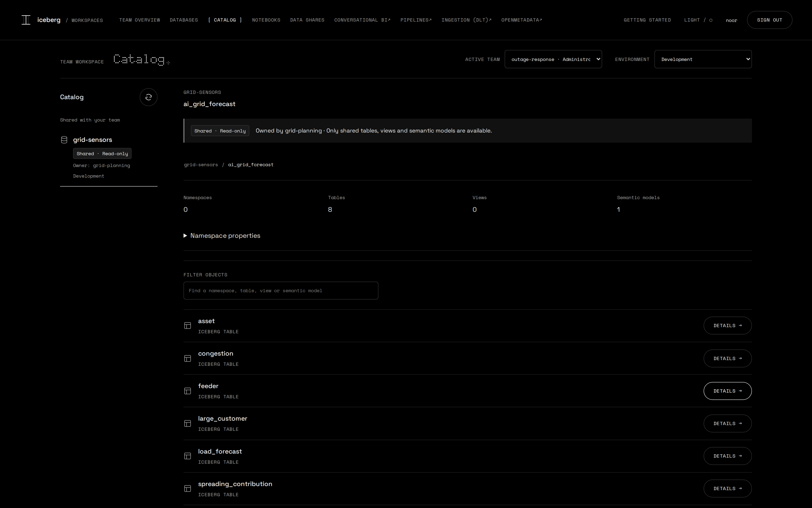Click Getting Started link
This screenshot has height=508, width=812.
647,20
